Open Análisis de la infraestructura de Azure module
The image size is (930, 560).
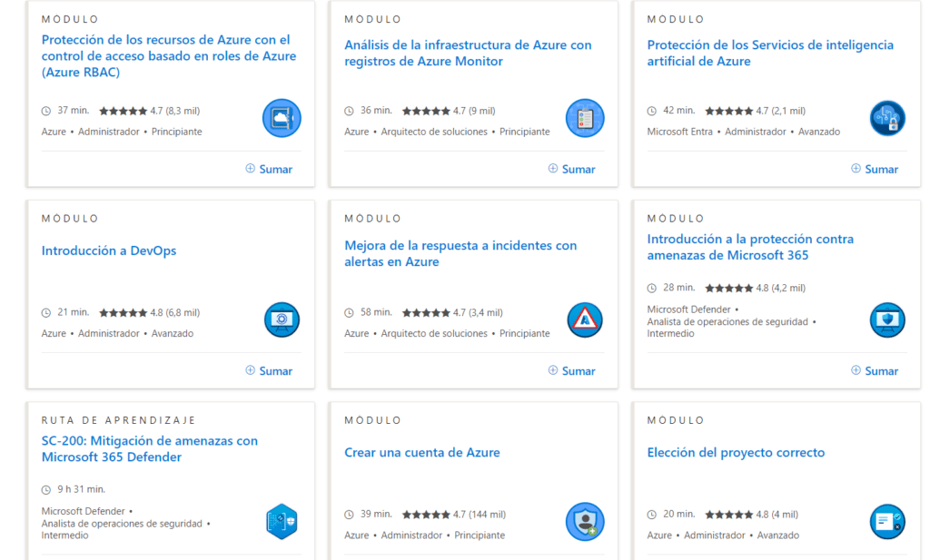pos(468,53)
